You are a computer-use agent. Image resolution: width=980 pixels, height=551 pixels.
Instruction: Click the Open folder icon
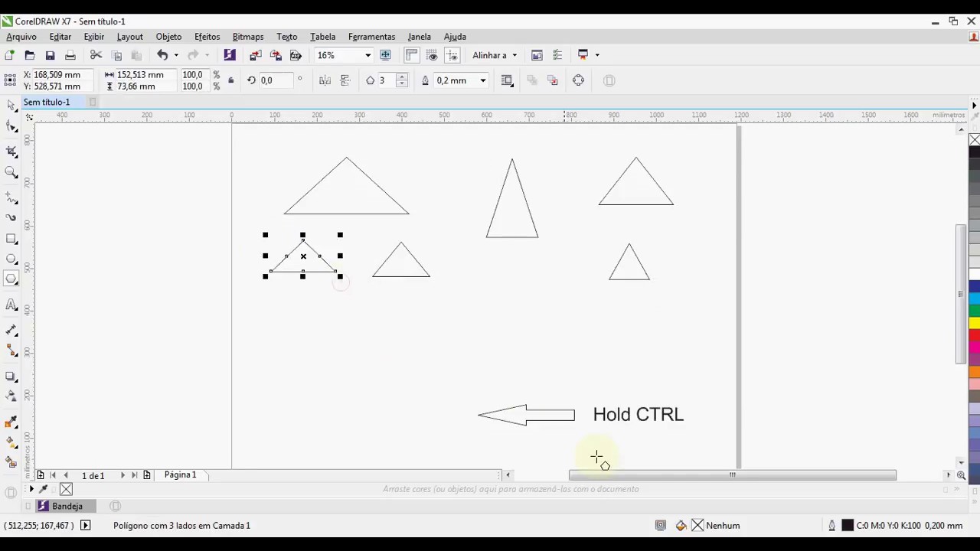click(30, 55)
